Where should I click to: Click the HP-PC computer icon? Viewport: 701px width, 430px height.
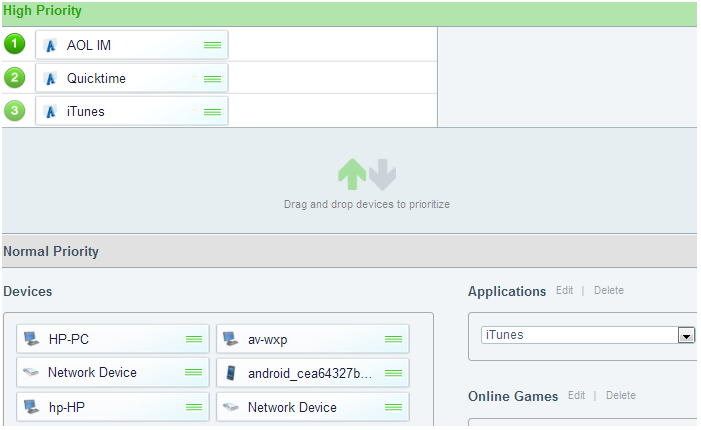pyautogui.click(x=32, y=339)
